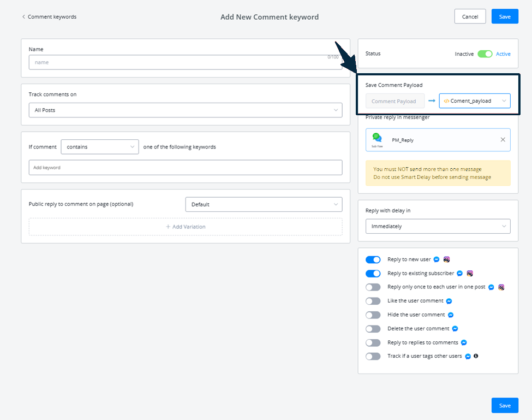Image resolution: width=532 pixels, height=420 pixels.
Task: Click the back chevron icon beside Comment keywords
Action: 23,16
